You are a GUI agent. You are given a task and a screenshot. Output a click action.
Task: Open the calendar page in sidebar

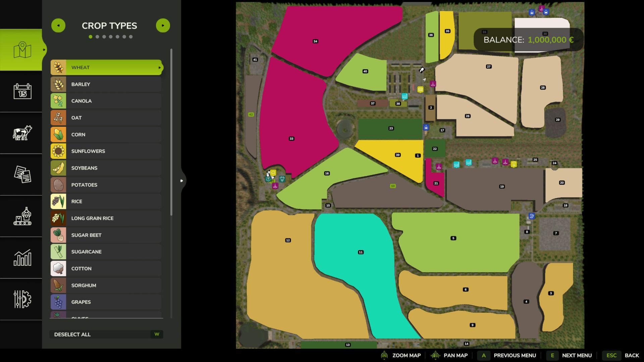pyautogui.click(x=22, y=91)
